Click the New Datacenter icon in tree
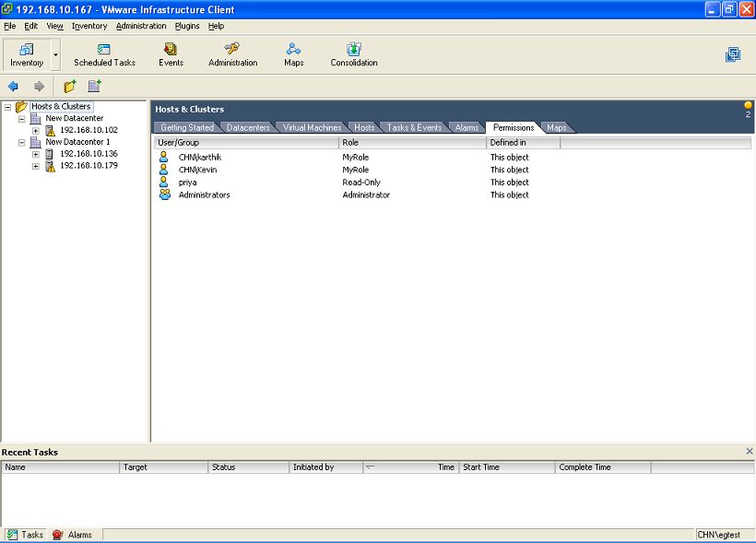Viewport: 756px width, 543px height. click(x=36, y=119)
